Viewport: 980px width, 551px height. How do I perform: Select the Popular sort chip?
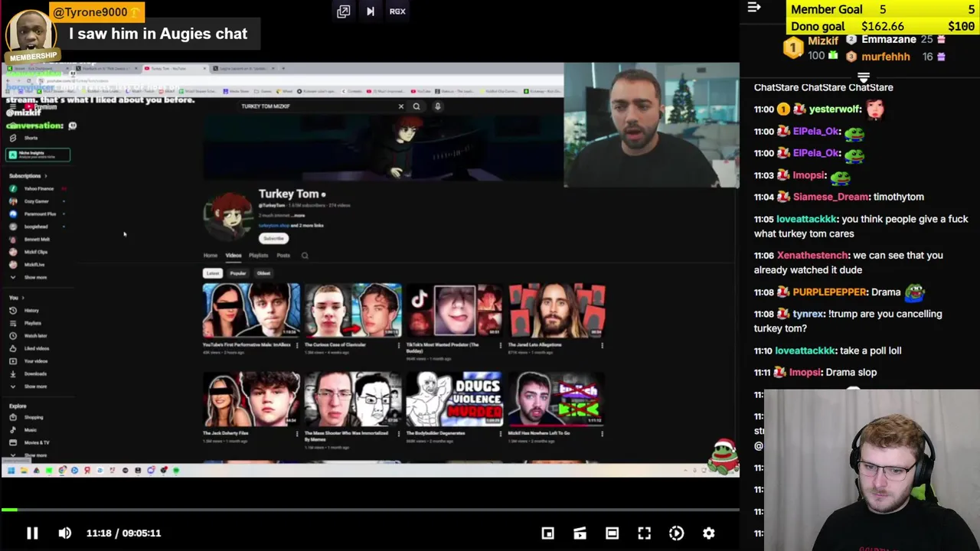click(238, 273)
